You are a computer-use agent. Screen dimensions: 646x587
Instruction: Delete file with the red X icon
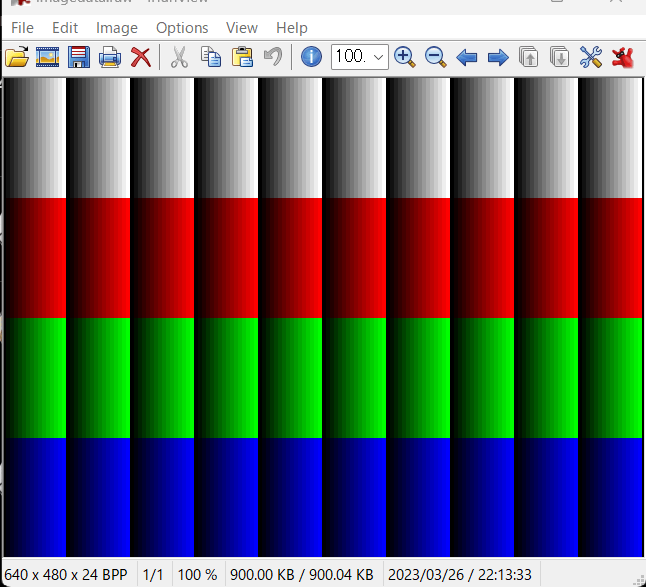(141, 57)
